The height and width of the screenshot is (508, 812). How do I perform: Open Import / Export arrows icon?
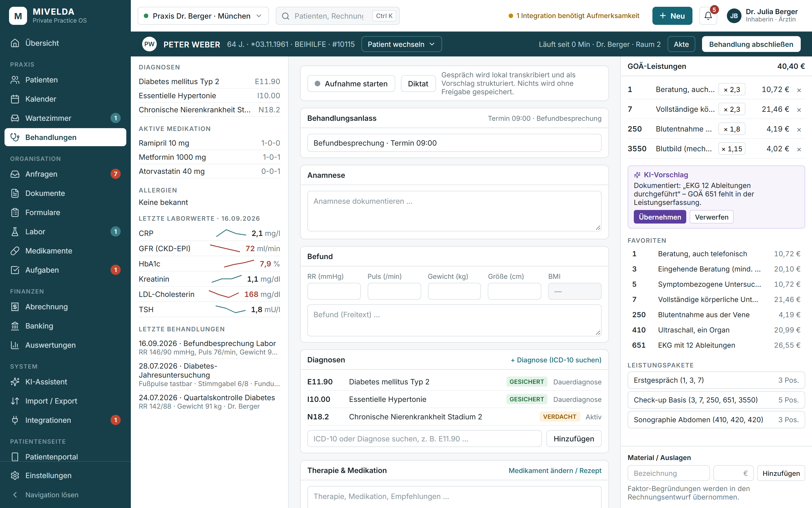coord(15,400)
